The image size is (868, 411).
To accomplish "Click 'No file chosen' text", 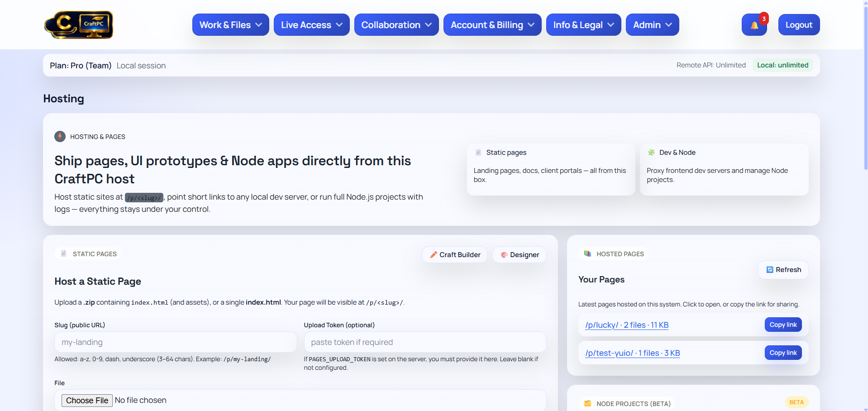I will click(141, 400).
